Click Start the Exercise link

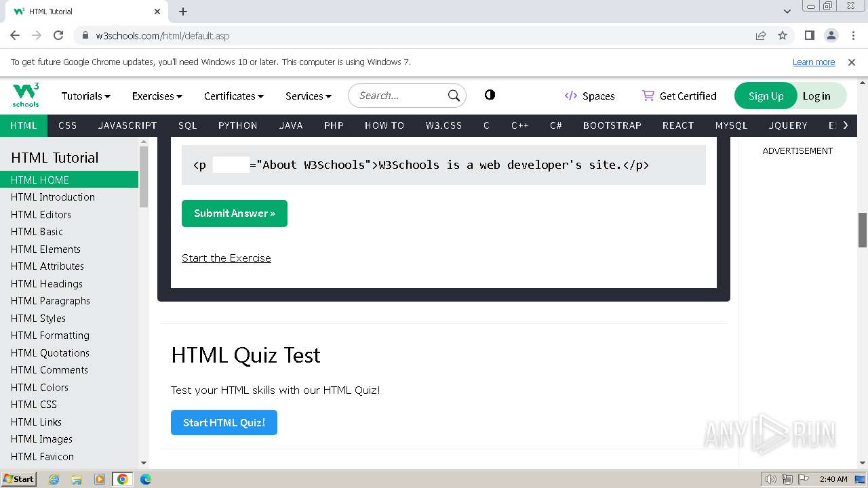pos(226,258)
